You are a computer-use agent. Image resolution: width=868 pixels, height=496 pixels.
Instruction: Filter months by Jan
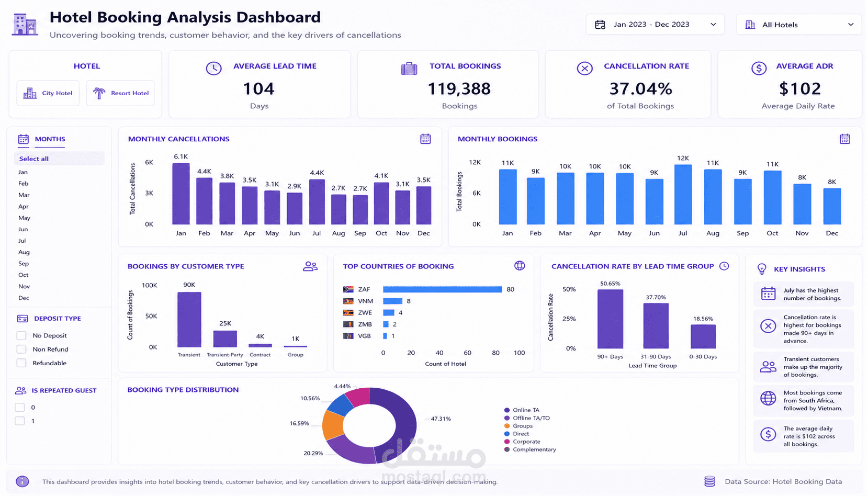tap(23, 172)
